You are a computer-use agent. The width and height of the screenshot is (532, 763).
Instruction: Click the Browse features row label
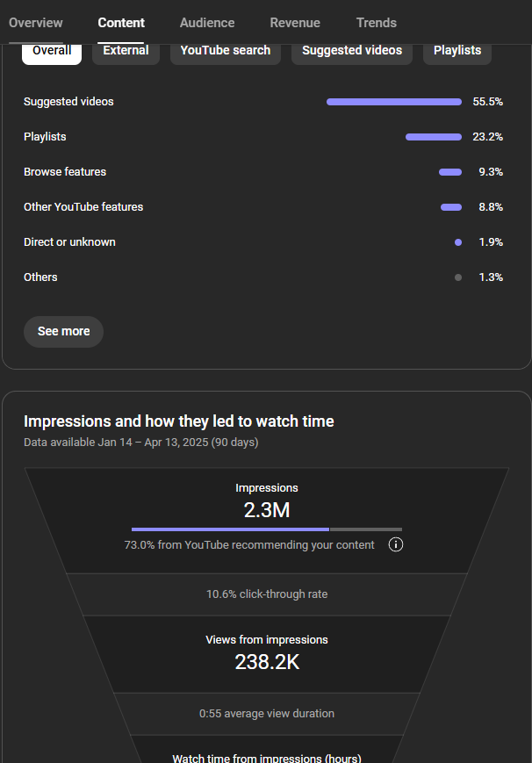point(65,172)
